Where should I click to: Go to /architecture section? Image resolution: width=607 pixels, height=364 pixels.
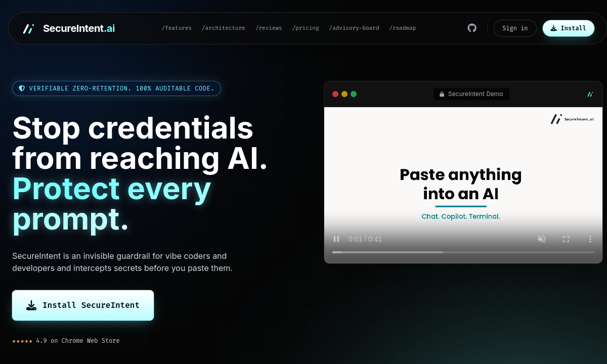coord(224,28)
